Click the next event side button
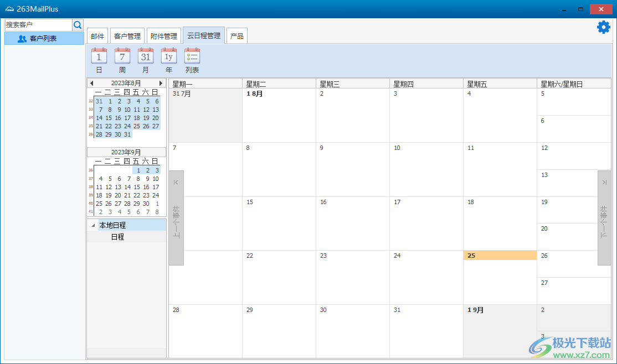Viewport: 617px width, 364px height. (x=604, y=218)
